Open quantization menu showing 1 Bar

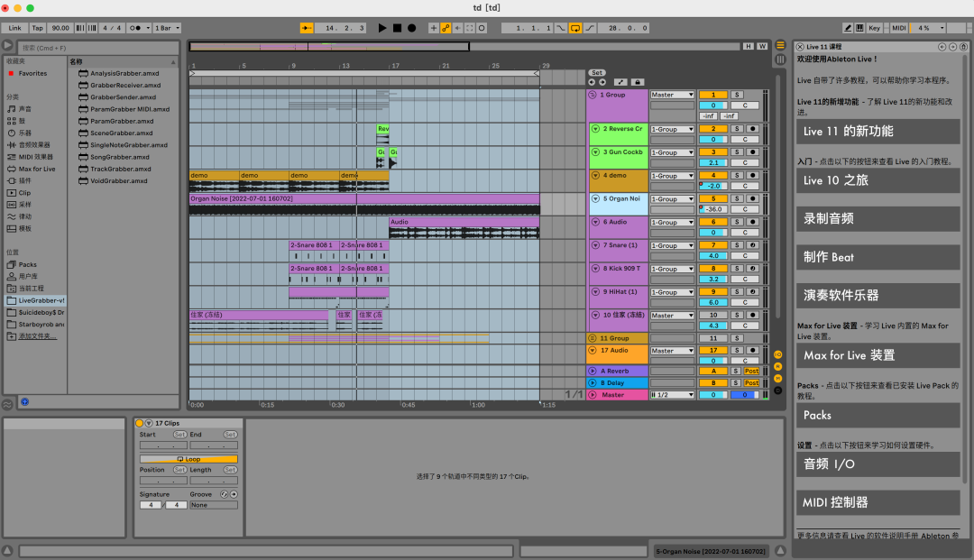point(167,28)
